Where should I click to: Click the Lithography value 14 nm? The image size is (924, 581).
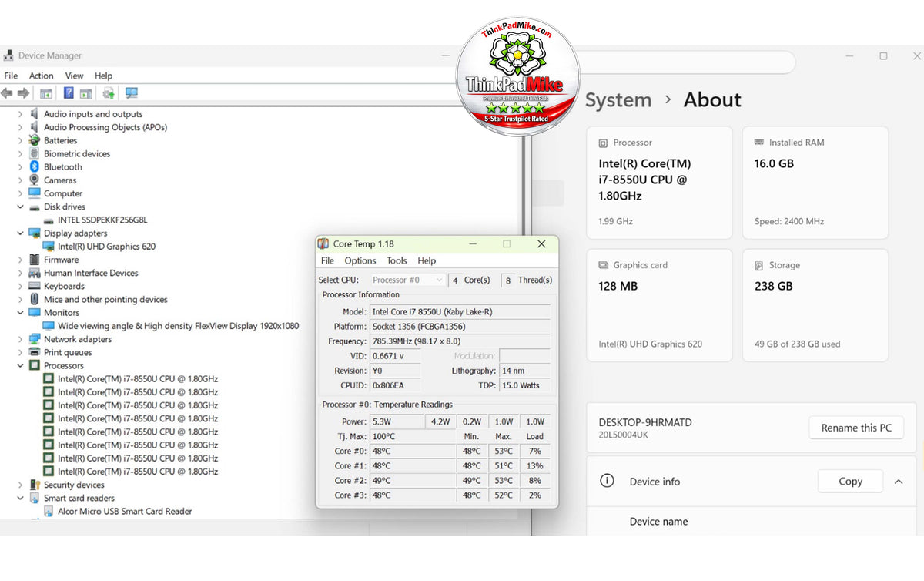click(x=524, y=370)
